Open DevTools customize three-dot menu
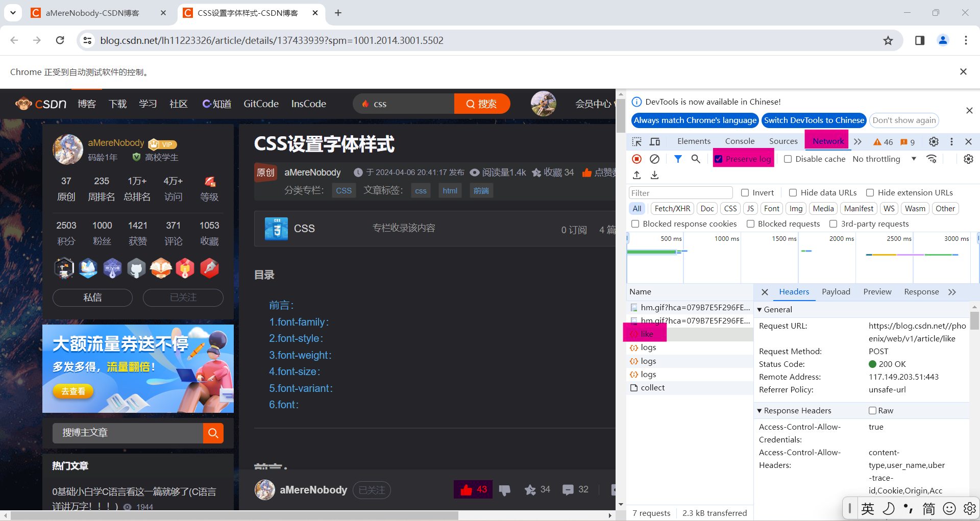Screen dimensions: 980x521 951,141
